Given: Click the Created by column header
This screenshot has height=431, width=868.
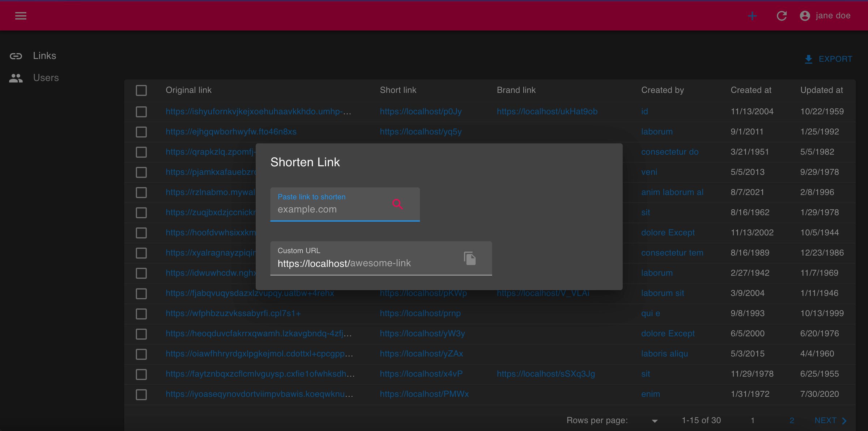Looking at the screenshot, I should pyautogui.click(x=662, y=90).
